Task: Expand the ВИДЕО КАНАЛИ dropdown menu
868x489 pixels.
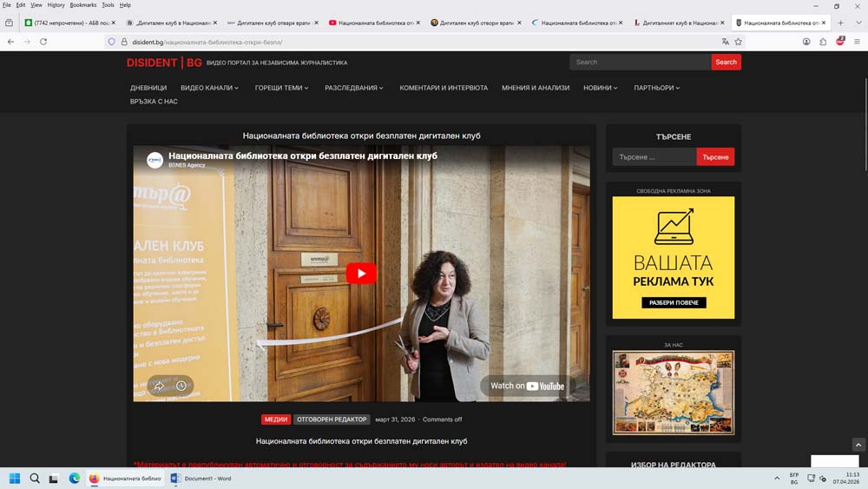Action: 209,88
